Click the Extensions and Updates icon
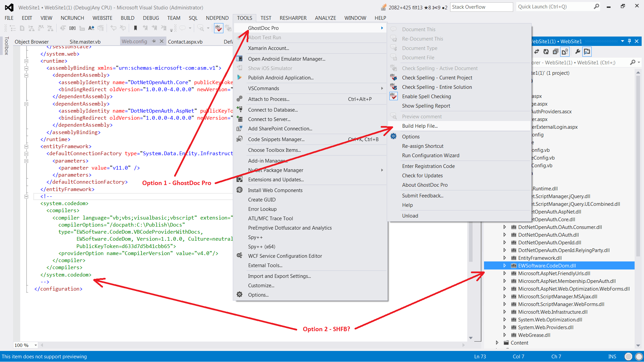The width and height of the screenshot is (644, 362). [x=239, y=179]
